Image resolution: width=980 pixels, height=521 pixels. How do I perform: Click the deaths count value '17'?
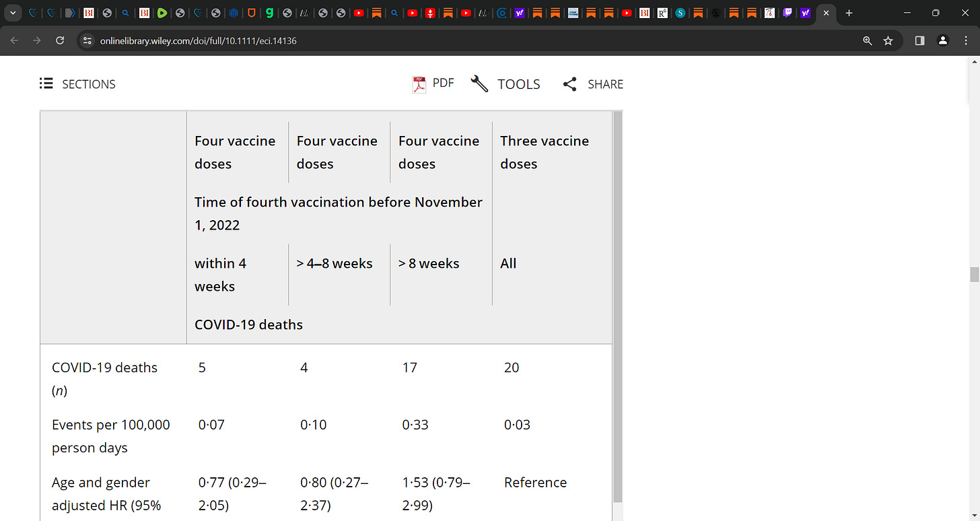409,368
